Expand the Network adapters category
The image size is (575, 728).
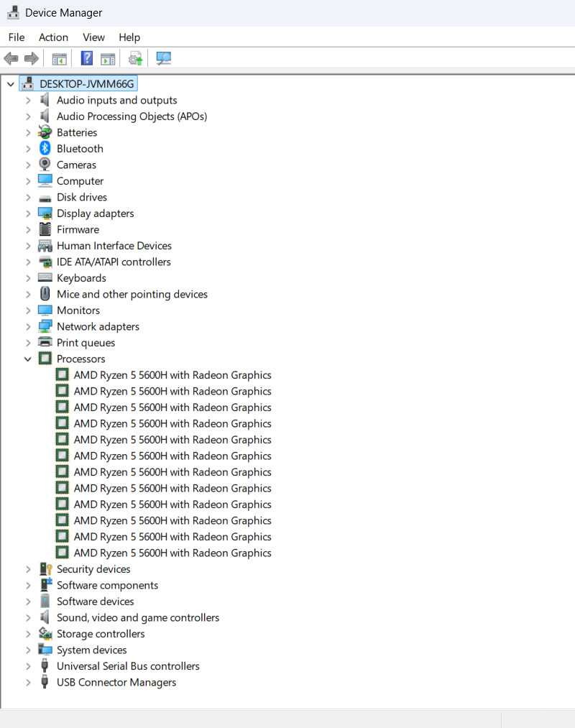point(28,327)
